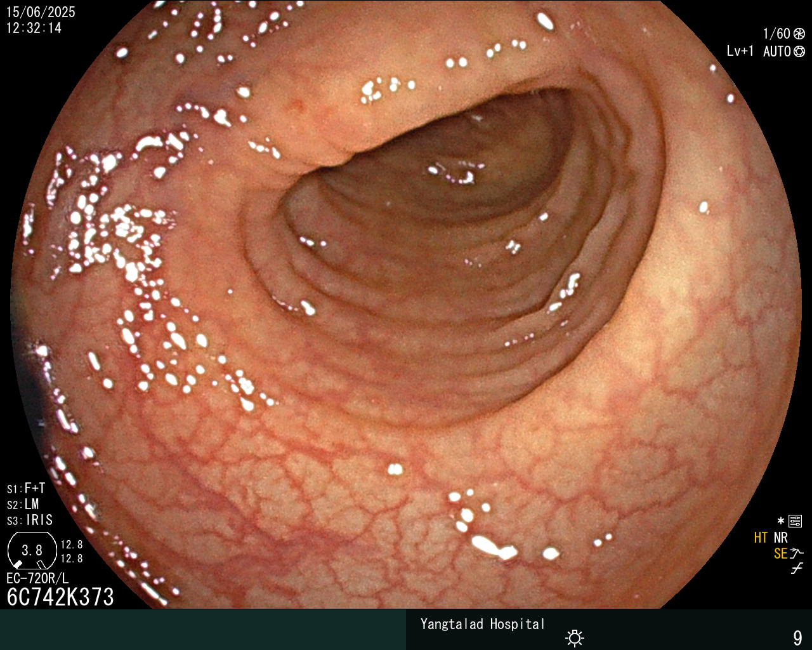
Task: Click the asterisk indicator icon
Action: 781,521
